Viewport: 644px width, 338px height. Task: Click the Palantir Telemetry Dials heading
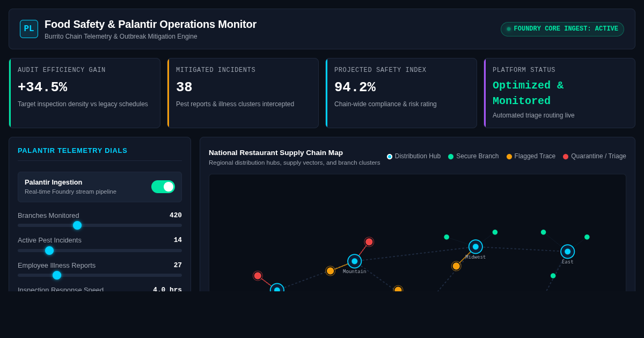tap(72, 151)
